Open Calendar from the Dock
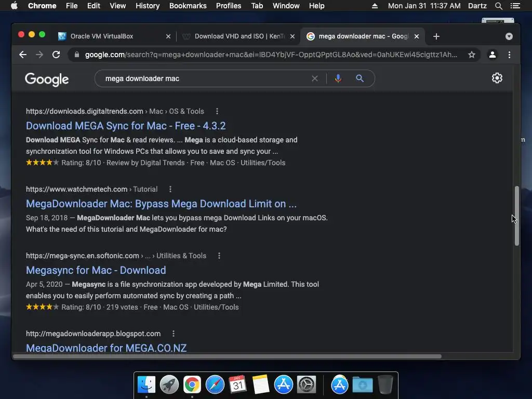532x399 pixels. [237, 385]
